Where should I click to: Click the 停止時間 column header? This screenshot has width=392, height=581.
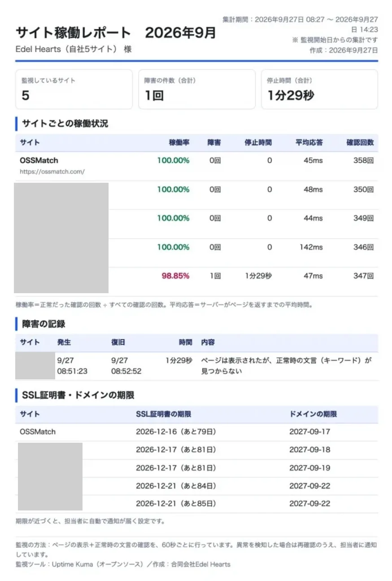click(258, 143)
